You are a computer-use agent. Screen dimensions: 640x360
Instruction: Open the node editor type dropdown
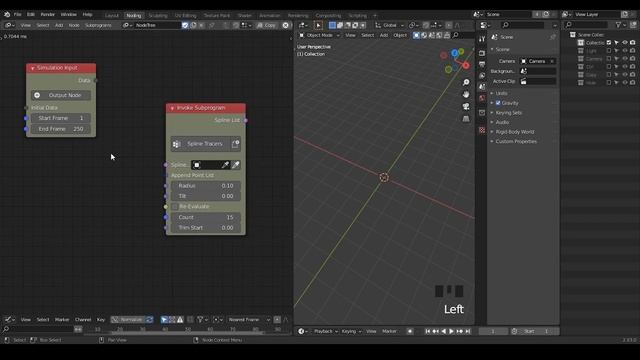tap(9, 25)
